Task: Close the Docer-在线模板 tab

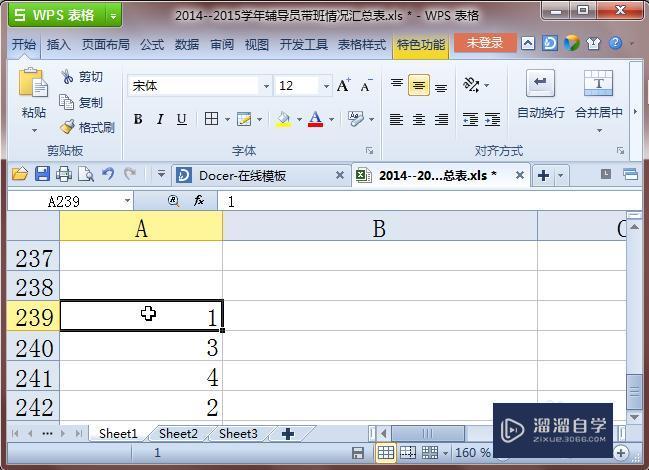Action: [x=340, y=175]
